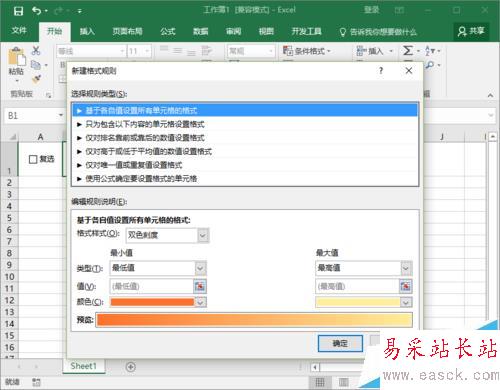Screen dimensions: 500x390
Task: Select rule 使用公式确定要设置格式的单元格
Action: pyautogui.click(x=245, y=179)
